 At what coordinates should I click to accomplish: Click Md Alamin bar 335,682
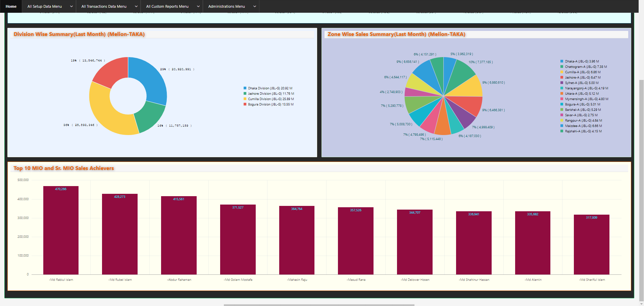pyautogui.click(x=533, y=243)
